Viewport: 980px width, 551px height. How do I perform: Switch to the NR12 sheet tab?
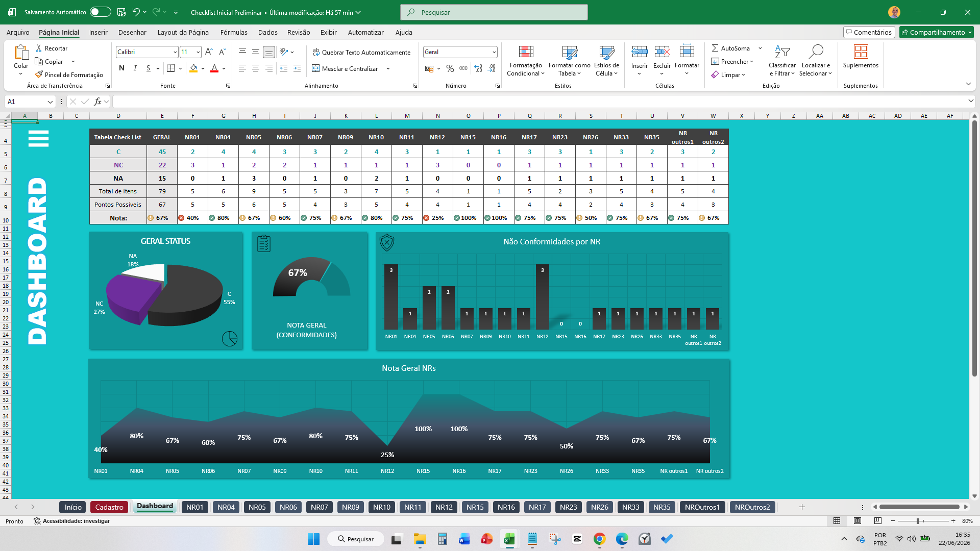444,507
